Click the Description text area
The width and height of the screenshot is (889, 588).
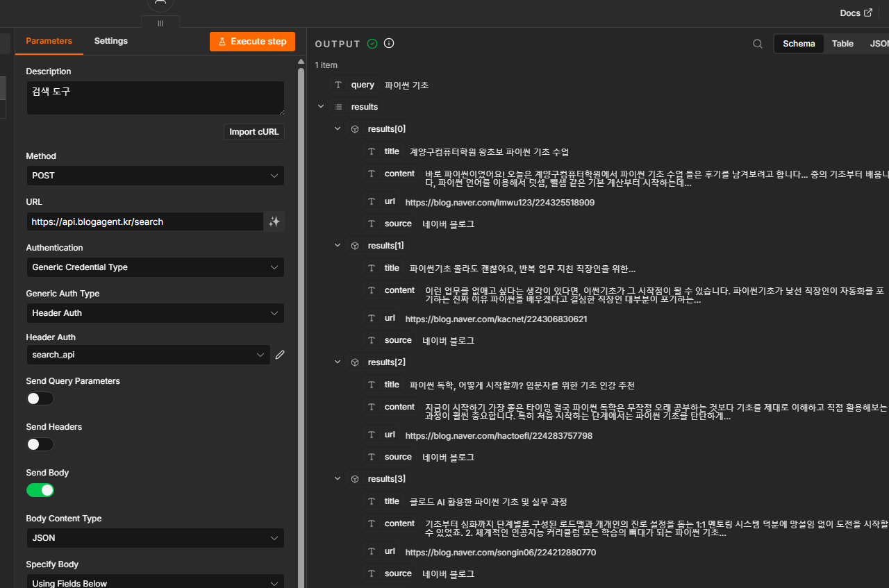[155, 98]
